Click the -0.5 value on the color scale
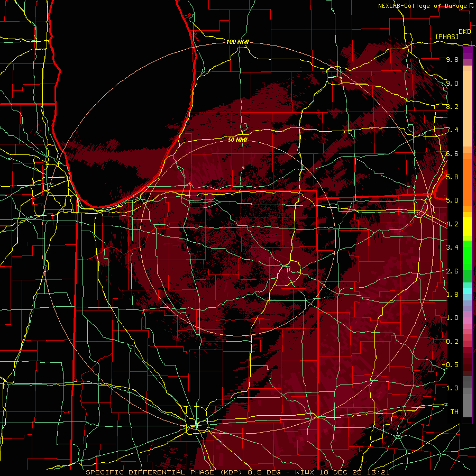Viewport: 476px width, 476px height. [x=450, y=365]
